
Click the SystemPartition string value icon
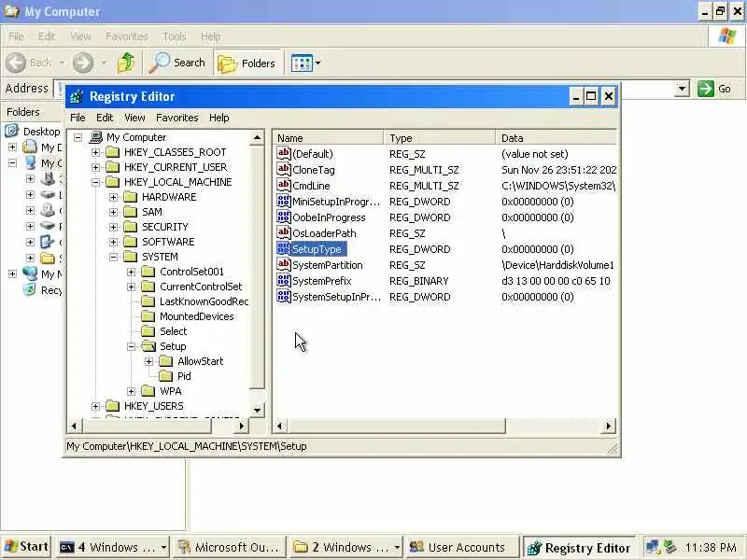284,264
